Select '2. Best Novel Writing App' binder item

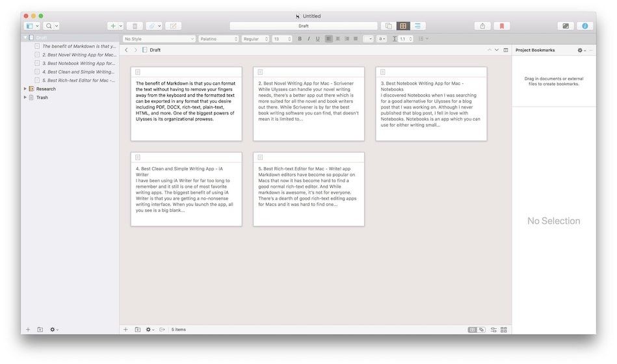(x=78, y=55)
